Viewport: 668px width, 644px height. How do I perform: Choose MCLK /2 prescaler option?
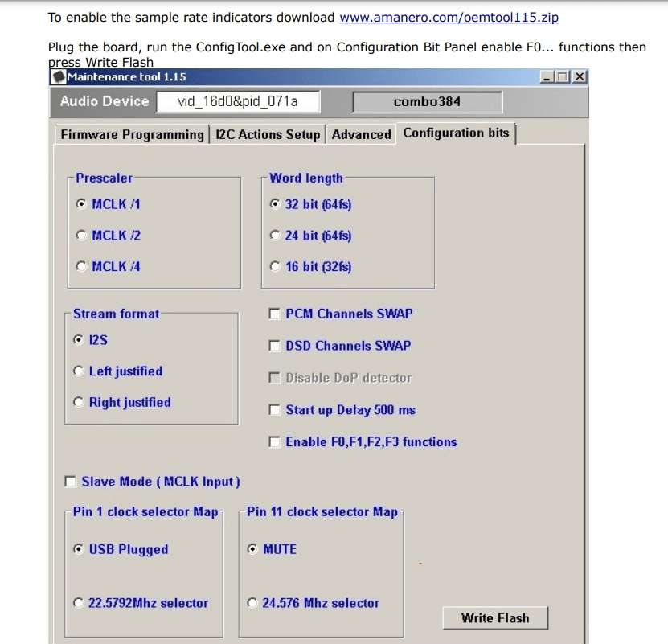[x=109, y=236]
